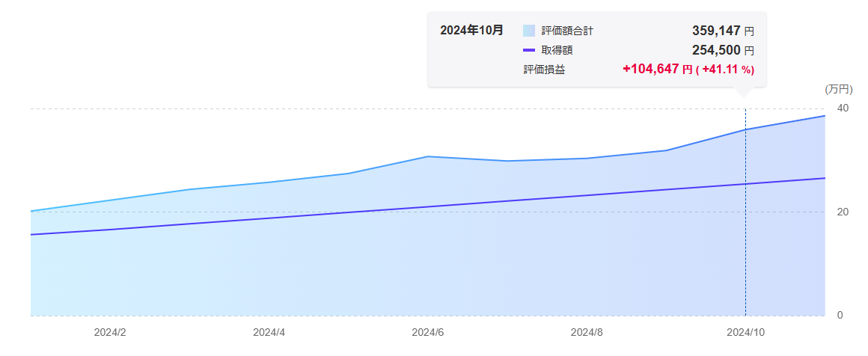Image resolution: width=868 pixels, height=356 pixels.
Task: Click the 2024/4 x-axis label
Action: (269, 332)
